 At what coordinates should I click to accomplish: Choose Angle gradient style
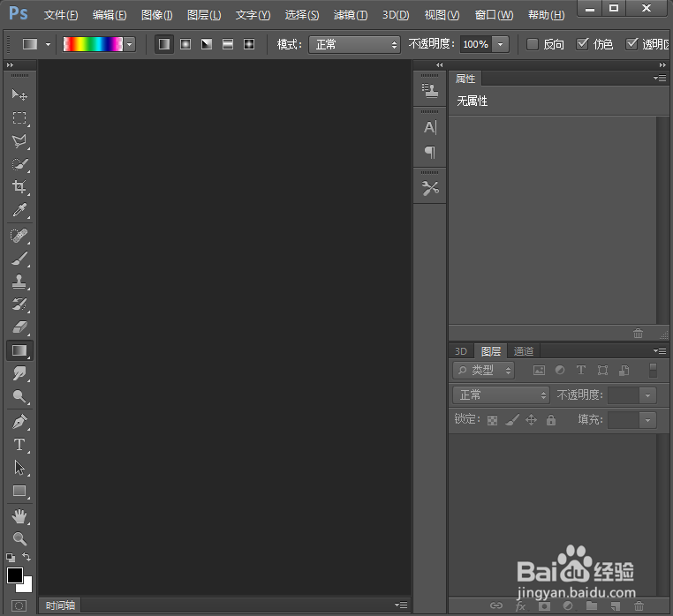coord(207,44)
